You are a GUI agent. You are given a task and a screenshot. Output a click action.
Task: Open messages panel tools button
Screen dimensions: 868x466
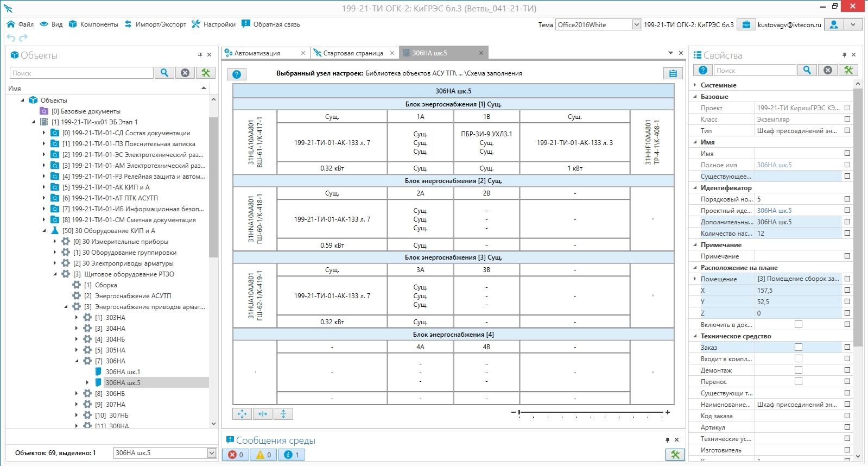[x=675, y=455]
